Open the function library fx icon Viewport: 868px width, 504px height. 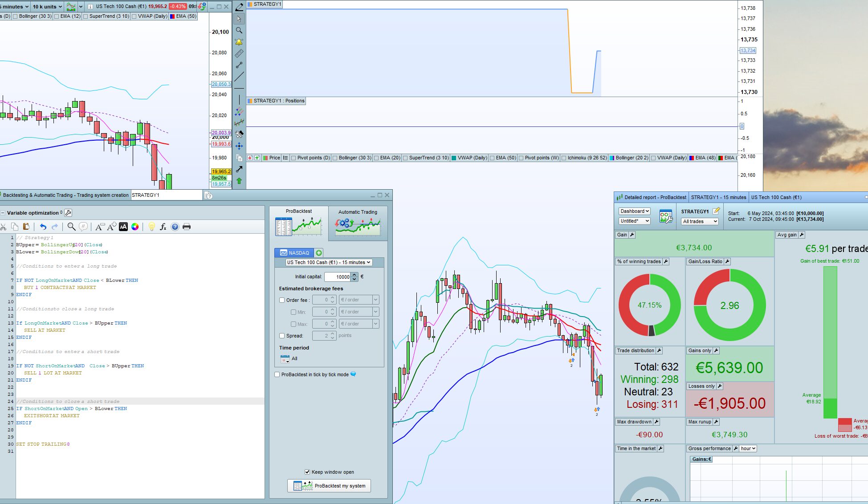coord(163,227)
